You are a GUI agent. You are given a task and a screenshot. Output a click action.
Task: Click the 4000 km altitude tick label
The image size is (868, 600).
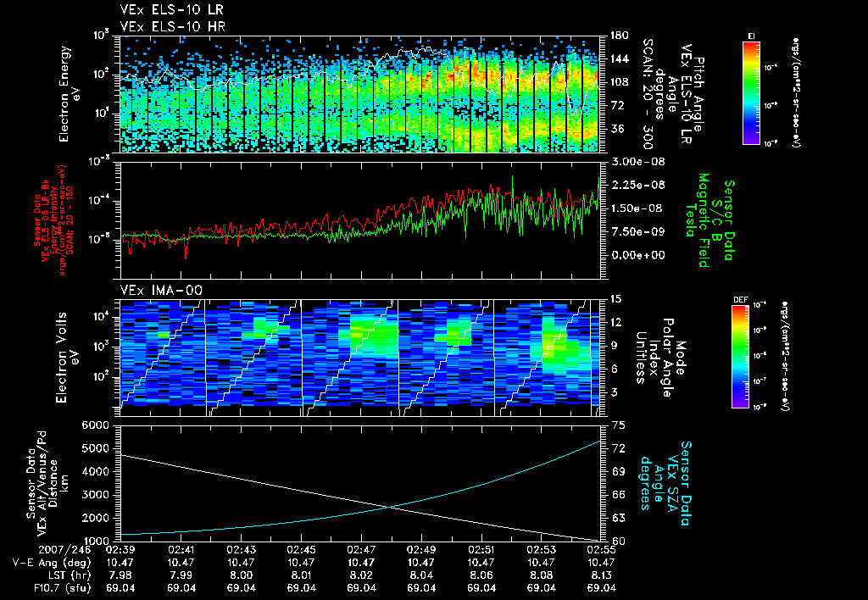pos(95,471)
